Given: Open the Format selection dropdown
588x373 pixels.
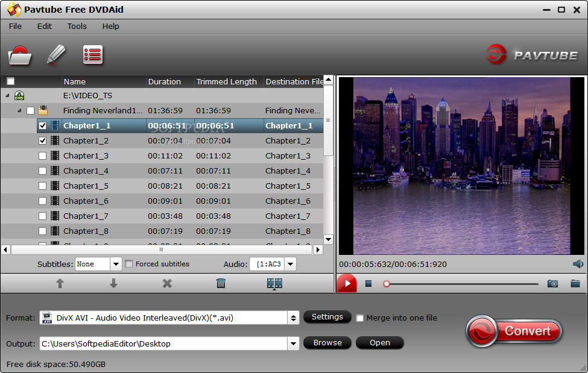Looking at the screenshot, I should (x=293, y=318).
